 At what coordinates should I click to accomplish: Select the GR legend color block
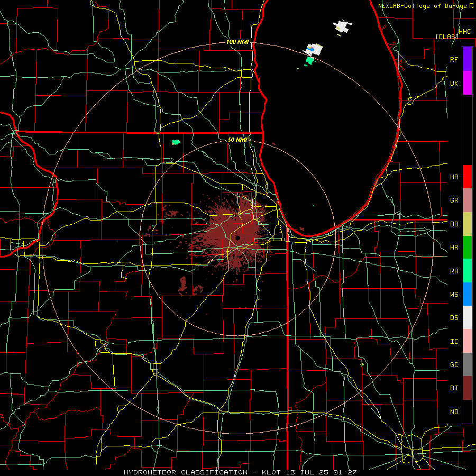[467, 200]
